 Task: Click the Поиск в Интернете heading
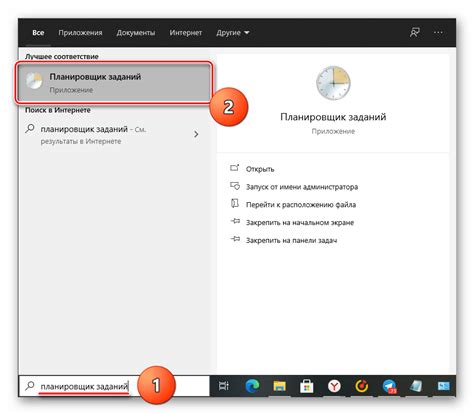[58, 110]
